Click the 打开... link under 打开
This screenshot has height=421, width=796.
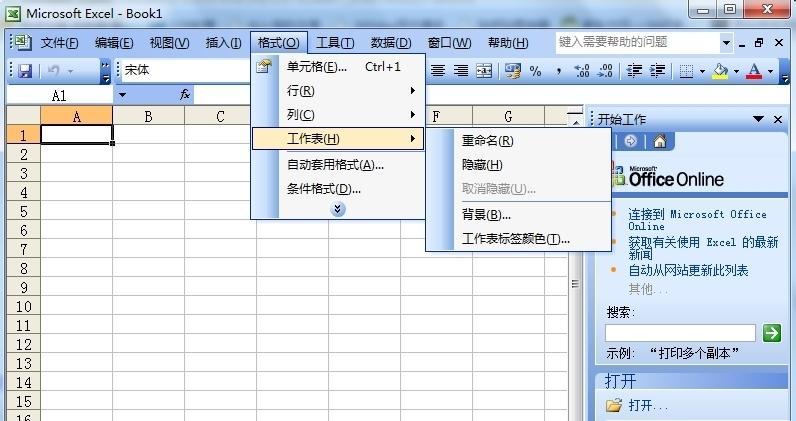pyautogui.click(x=648, y=405)
